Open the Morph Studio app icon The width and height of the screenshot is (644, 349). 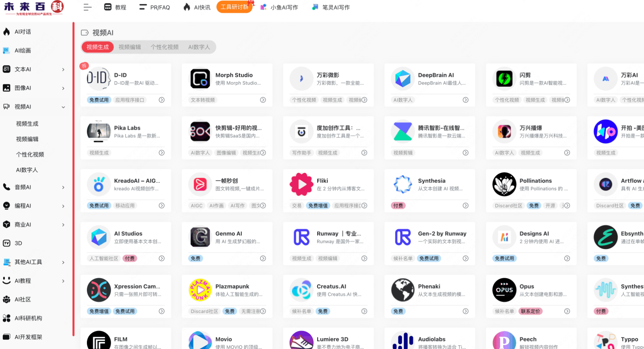(200, 79)
